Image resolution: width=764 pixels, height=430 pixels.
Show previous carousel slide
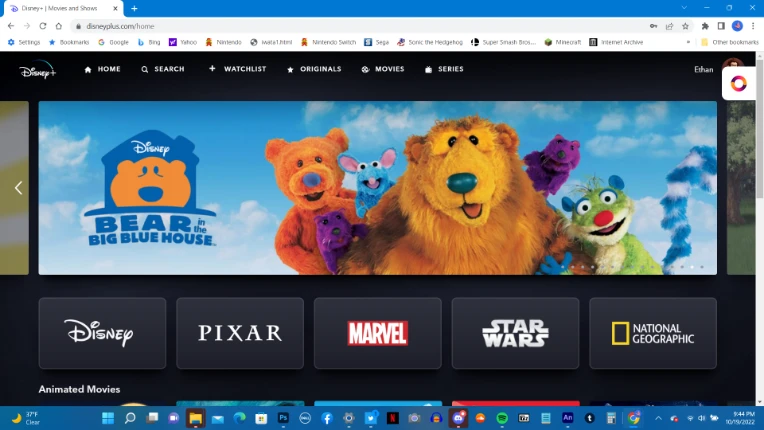tap(19, 187)
